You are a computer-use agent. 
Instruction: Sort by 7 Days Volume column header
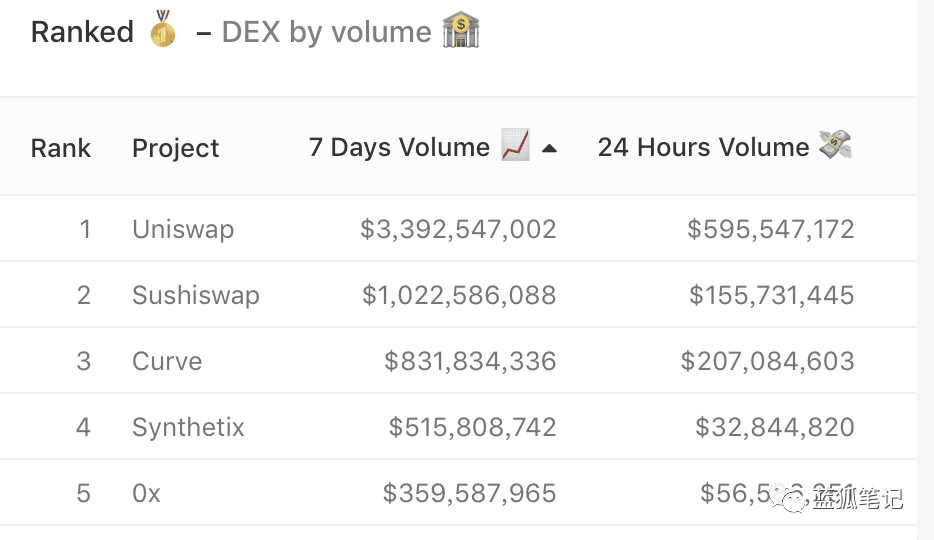pyautogui.click(x=399, y=147)
